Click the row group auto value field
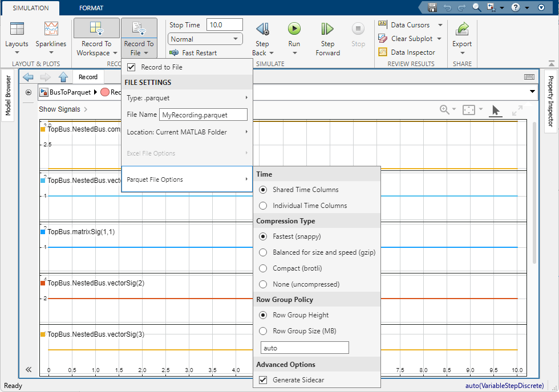Screen dimensions: 559x392 point(305,348)
